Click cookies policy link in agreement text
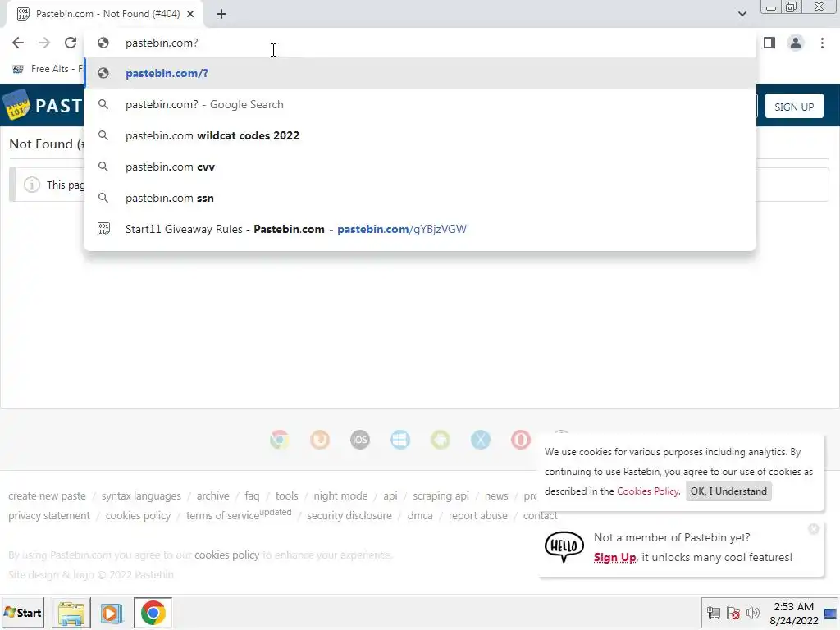This screenshot has height=630, width=840. coord(226,555)
